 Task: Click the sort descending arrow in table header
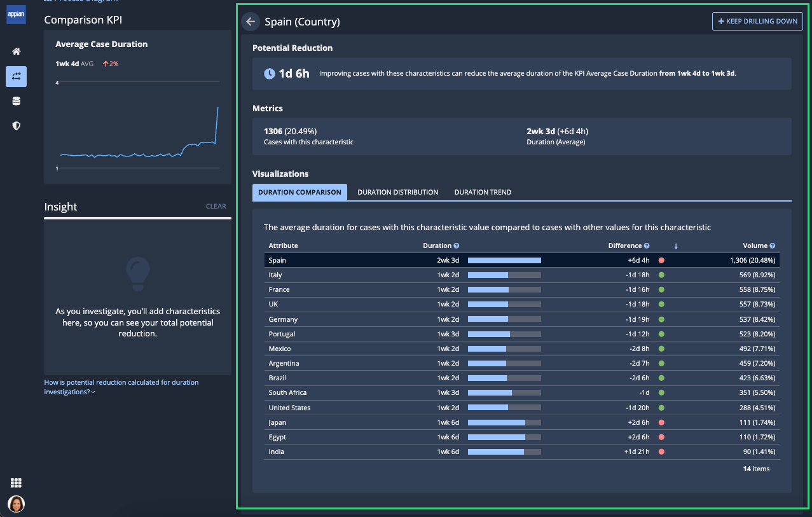675,246
